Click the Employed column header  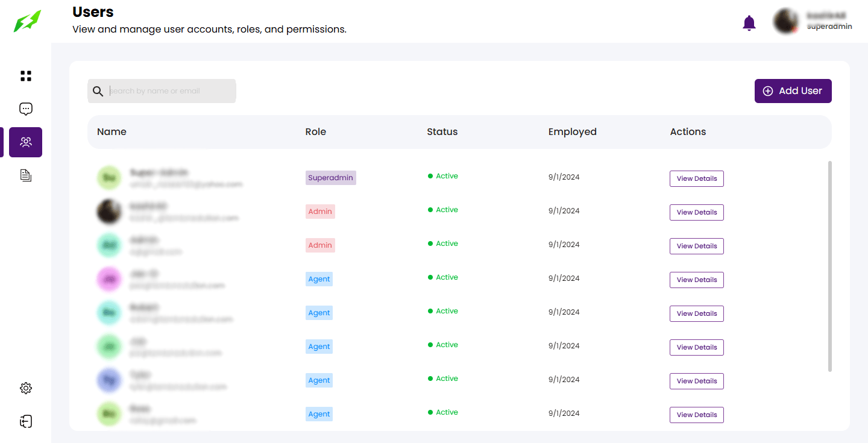572,132
